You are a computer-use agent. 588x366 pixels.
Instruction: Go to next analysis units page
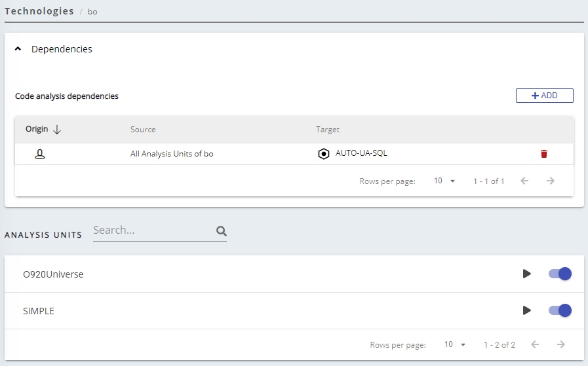click(x=560, y=344)
